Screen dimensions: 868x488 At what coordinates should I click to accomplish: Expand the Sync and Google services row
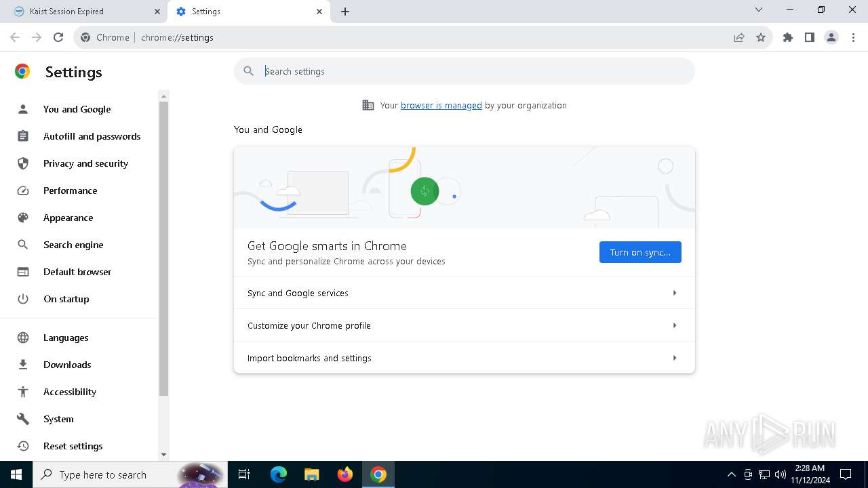pyautogui.click(x=465, y=293)
